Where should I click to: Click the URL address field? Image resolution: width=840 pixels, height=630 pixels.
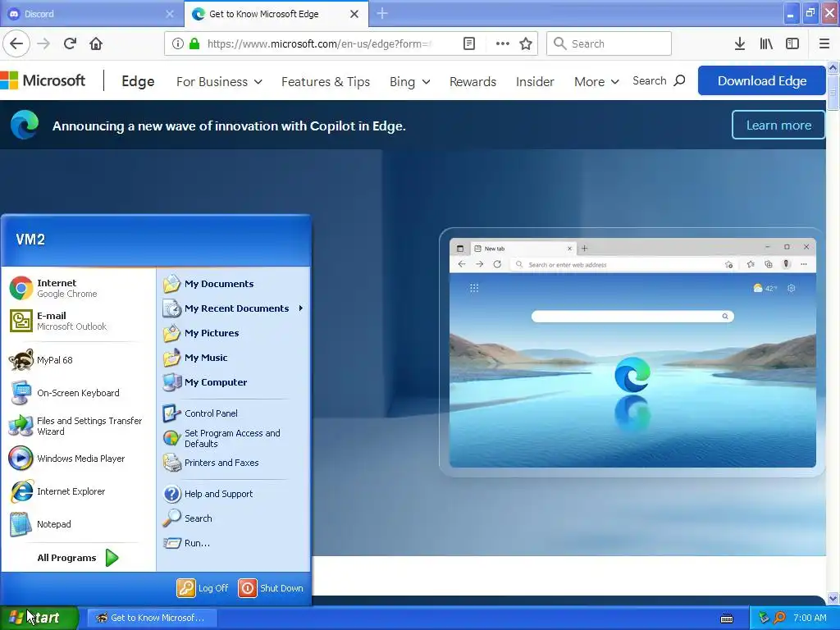point(319,43)
